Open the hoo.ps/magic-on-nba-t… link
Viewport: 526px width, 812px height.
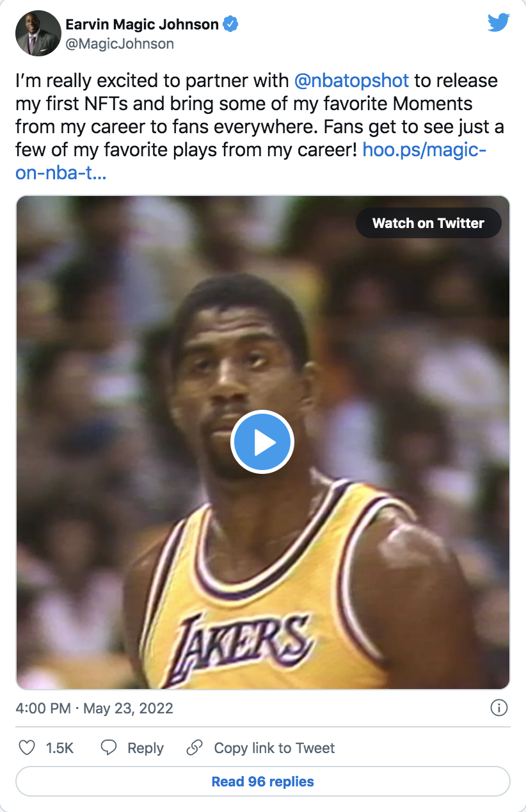tap(424, 150)
